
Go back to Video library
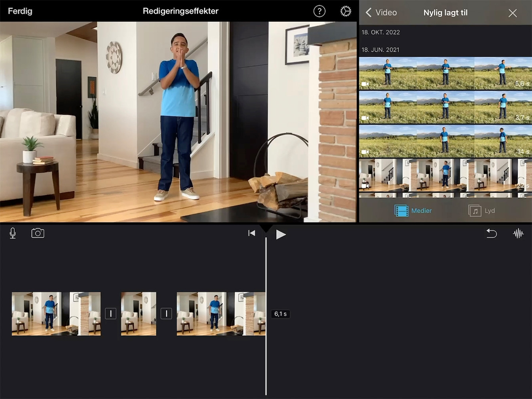[381, 12]
